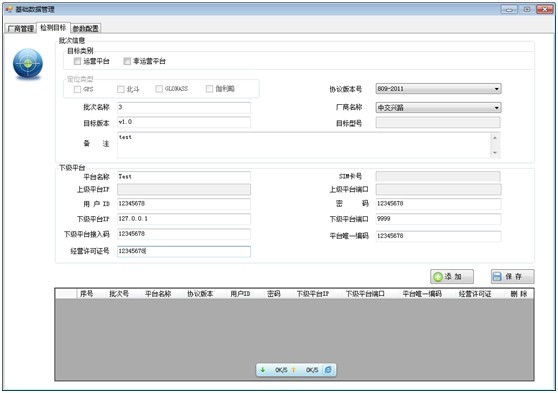Click the 上级平台IP field
The image size is (558, 393).
[x=184, y=189]
